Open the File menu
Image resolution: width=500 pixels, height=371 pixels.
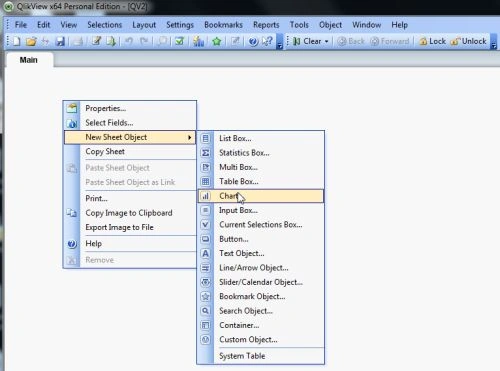tap(21, 25)
